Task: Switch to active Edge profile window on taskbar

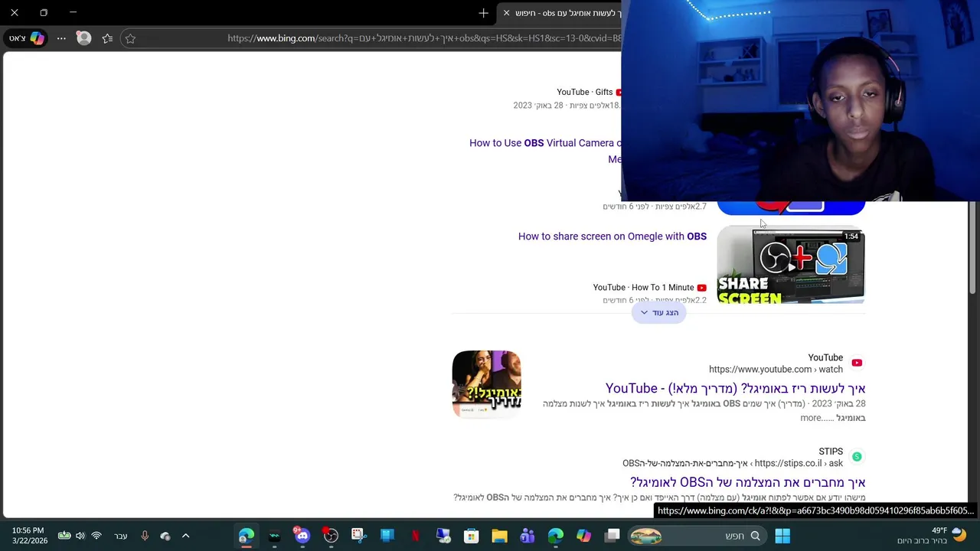Action: point(246,536)
